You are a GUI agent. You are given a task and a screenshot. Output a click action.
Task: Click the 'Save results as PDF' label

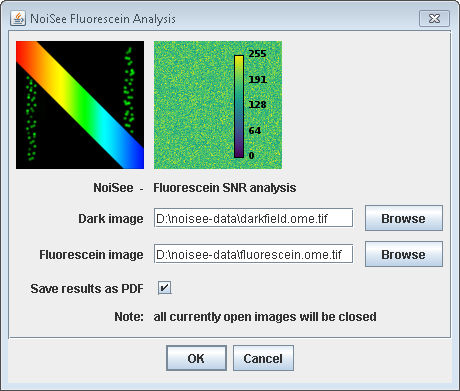click(87, 289)
